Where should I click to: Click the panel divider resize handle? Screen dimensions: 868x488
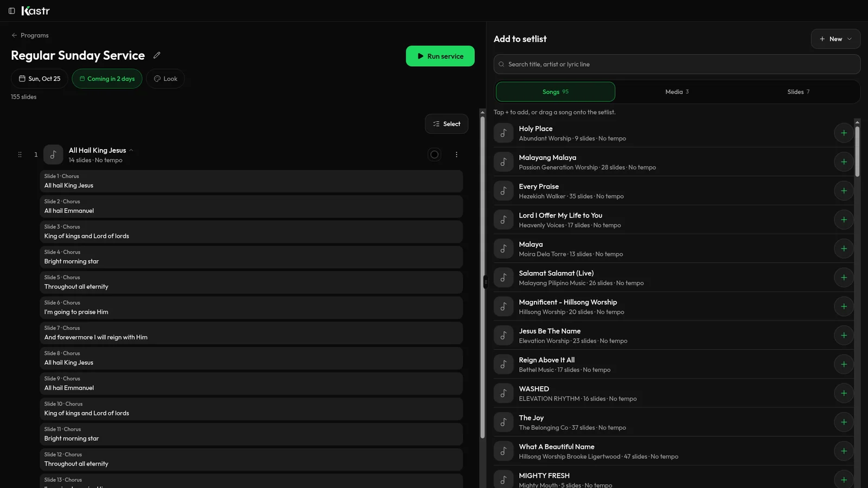tap(486, 282)
